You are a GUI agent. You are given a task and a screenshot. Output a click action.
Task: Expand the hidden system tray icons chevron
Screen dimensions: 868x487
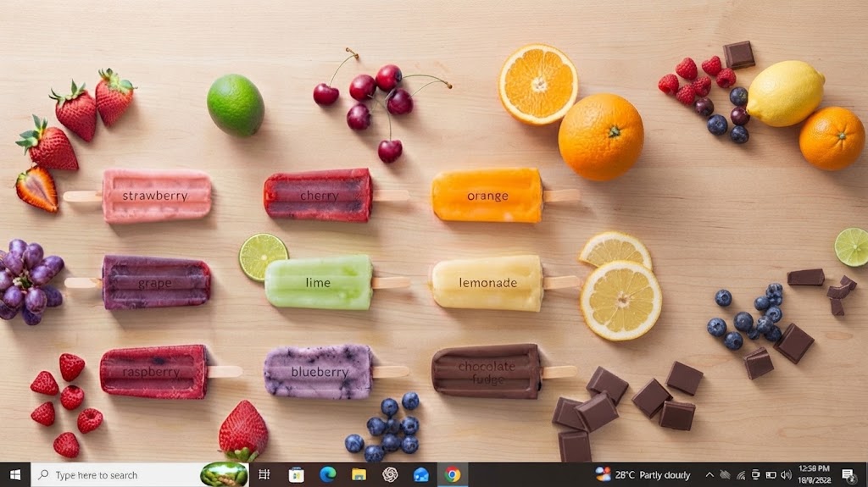709,475
